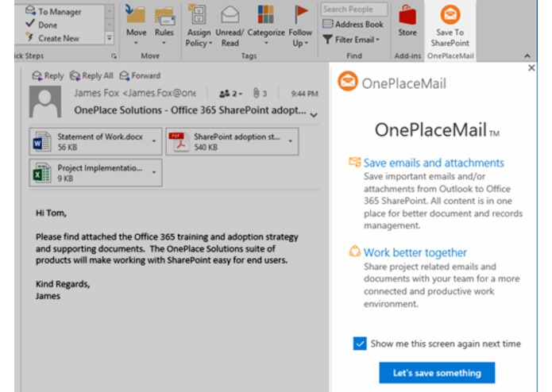
Task: Open the Categorize color menu
Action: [x=266, y=25]
